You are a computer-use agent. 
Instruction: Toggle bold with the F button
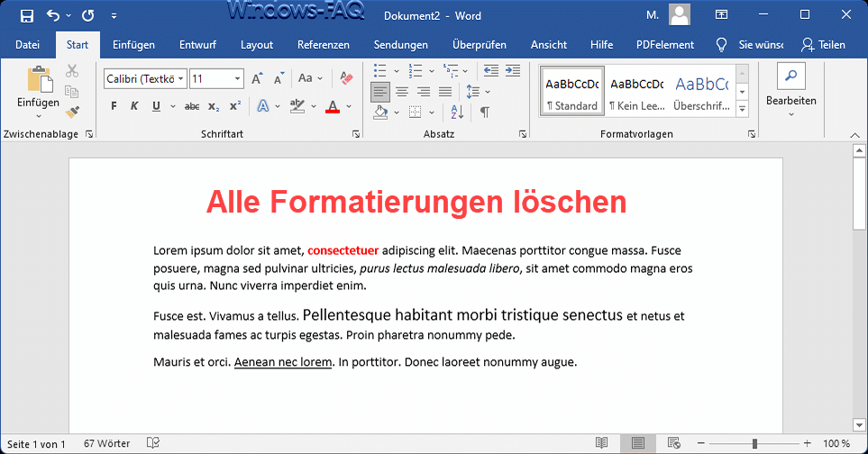tap(114, 105)
